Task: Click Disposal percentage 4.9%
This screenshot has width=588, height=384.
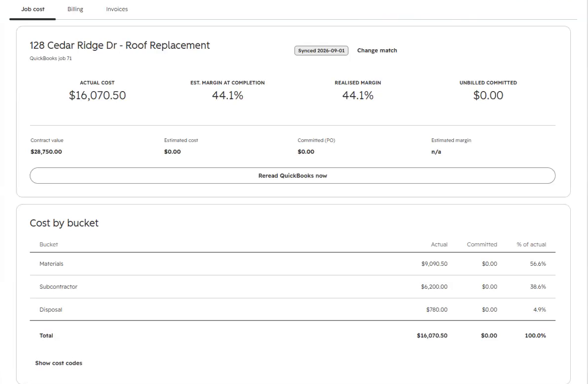Action: (540, 310)
